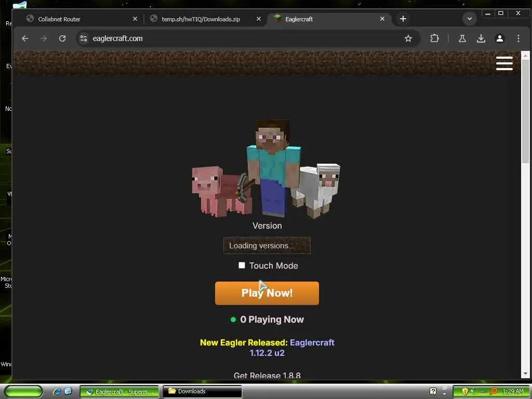Open the Eaglercraft 1.12.2 u2 link
Viewport: 532px width, 399px height.
(292, 348)
